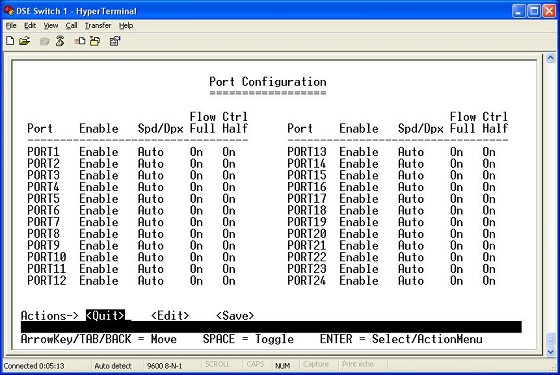Click Flow Ctrl Full On for PORT2
Screen dimensions: 560x375
pos(196,164)
